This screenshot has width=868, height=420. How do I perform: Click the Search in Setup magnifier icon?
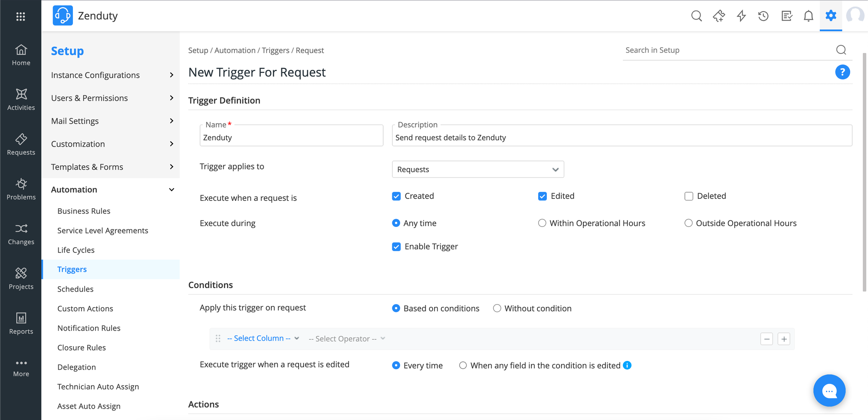[x=841, y=50]
